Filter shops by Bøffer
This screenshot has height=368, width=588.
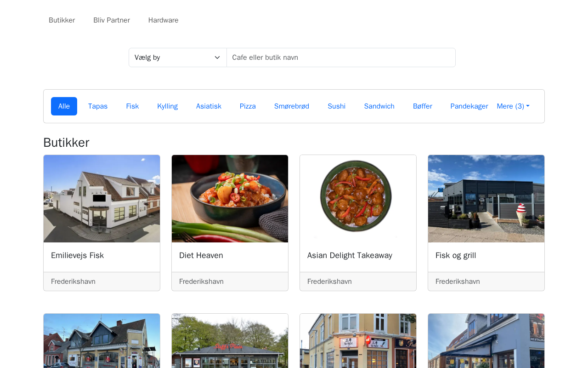point(422,106)
